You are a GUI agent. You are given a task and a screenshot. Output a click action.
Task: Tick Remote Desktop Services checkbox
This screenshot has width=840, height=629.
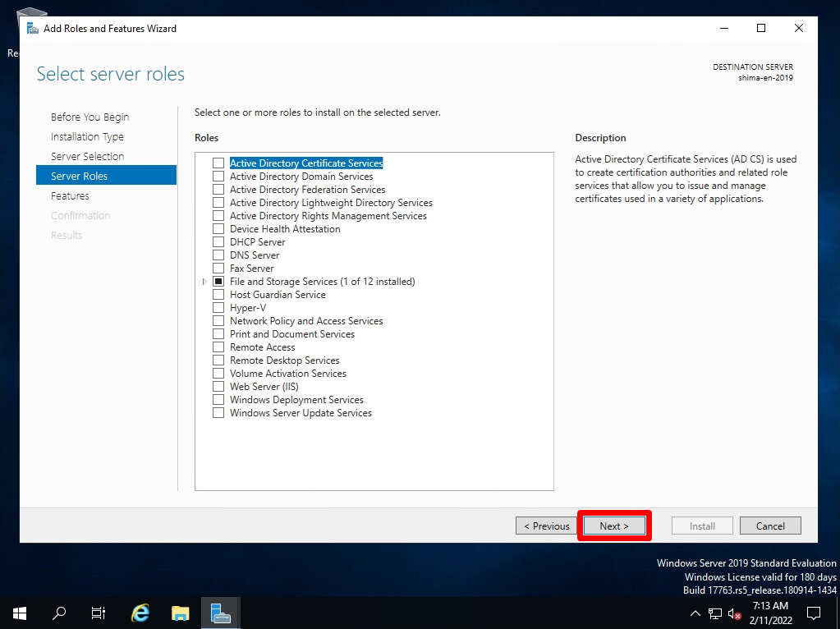218,360
